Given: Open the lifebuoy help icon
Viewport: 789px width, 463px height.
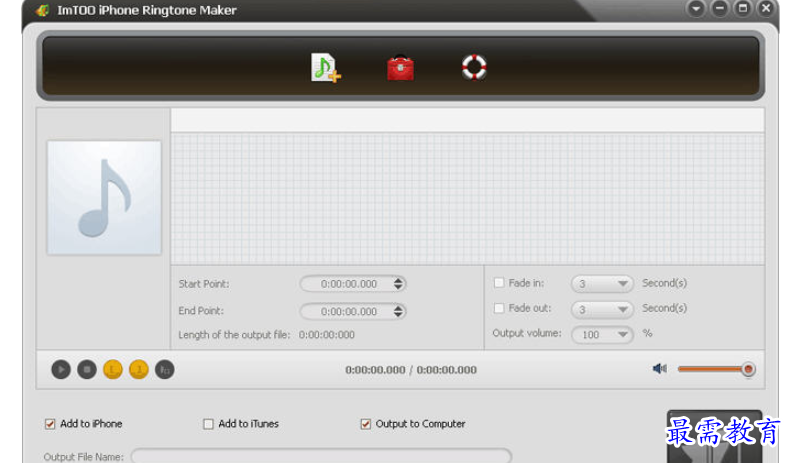Looking at the screenshot, I should click(x=474, y=67).
